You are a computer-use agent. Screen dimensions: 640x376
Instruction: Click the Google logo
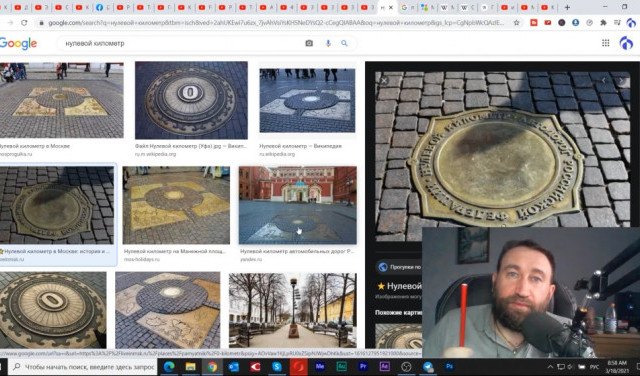tap(18, 43)
